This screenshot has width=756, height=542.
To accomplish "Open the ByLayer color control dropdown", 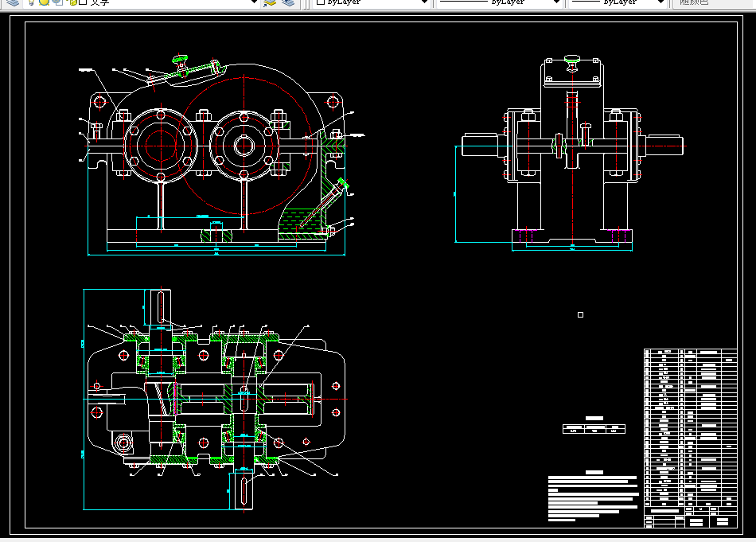I will 372,2.
